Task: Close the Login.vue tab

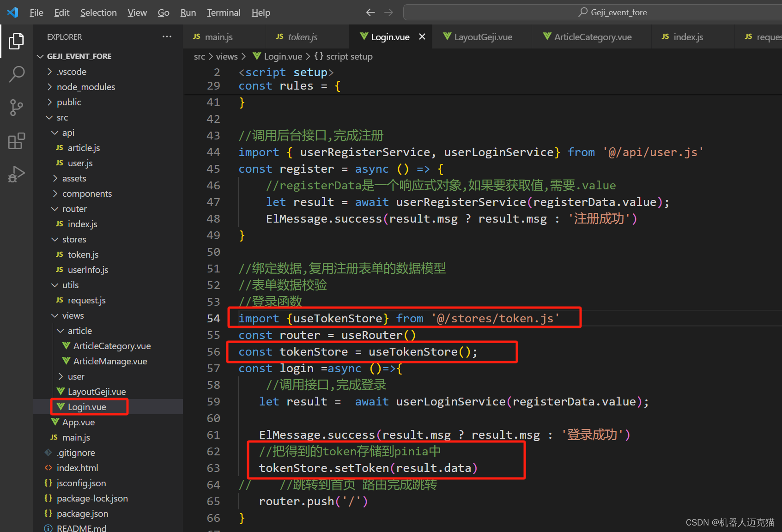Action: pos(422,36)
